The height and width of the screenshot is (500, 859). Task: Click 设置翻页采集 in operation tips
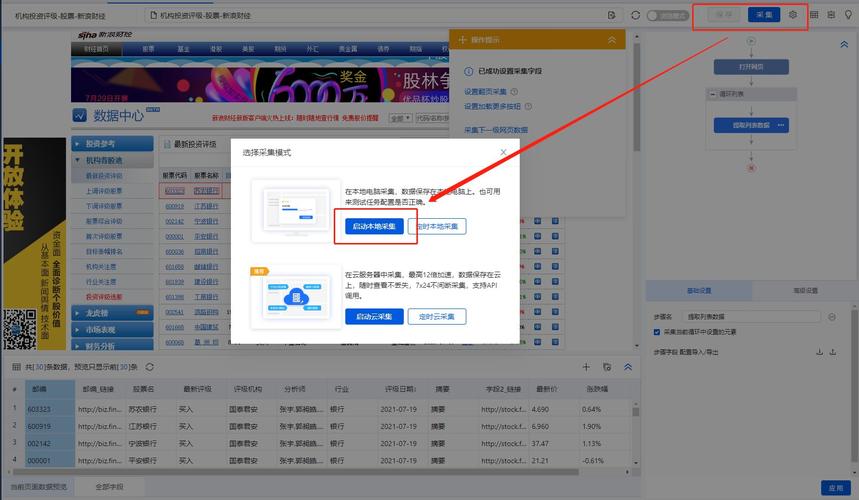(485, 91)
